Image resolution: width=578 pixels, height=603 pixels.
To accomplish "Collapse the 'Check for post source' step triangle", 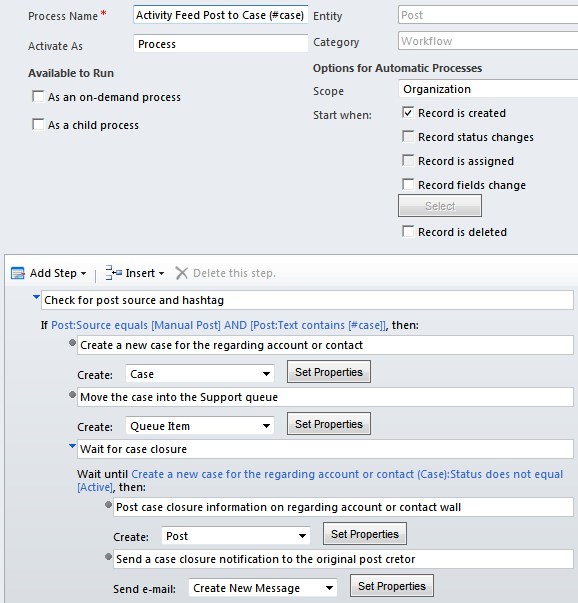I will tap(36, 297).
